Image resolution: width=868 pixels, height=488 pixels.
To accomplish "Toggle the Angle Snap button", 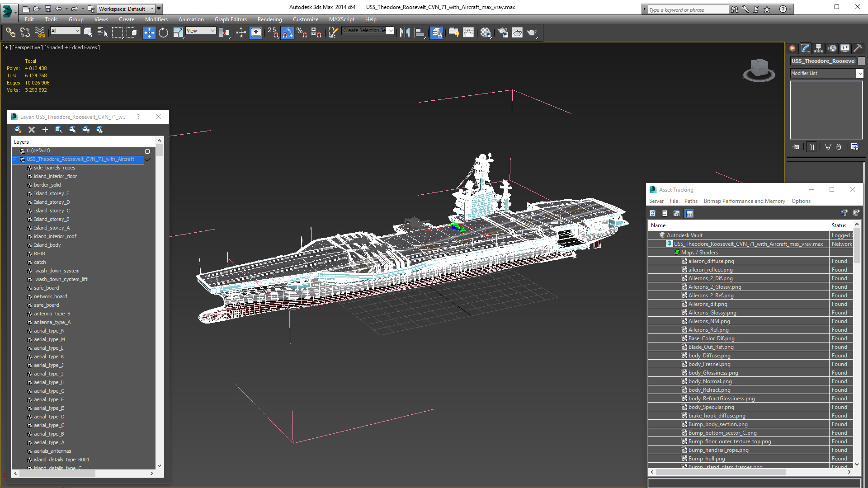I will coord(287,33).
